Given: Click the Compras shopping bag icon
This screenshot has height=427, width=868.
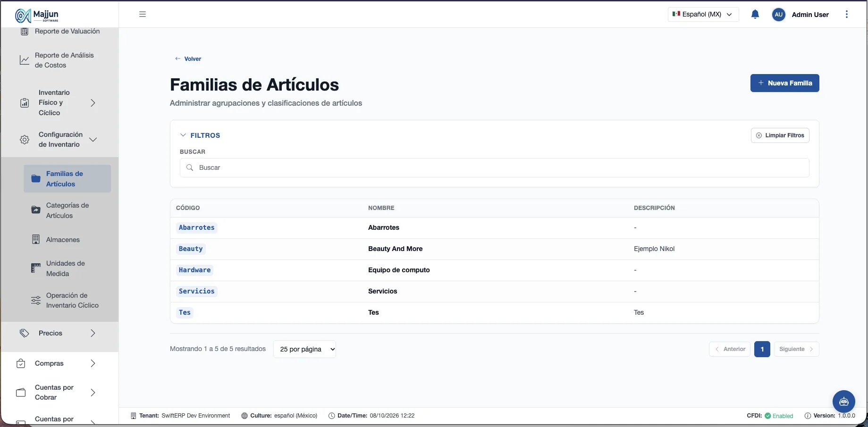Looking at the screenshot, I should pyautogui.click(x=21, y=363).
